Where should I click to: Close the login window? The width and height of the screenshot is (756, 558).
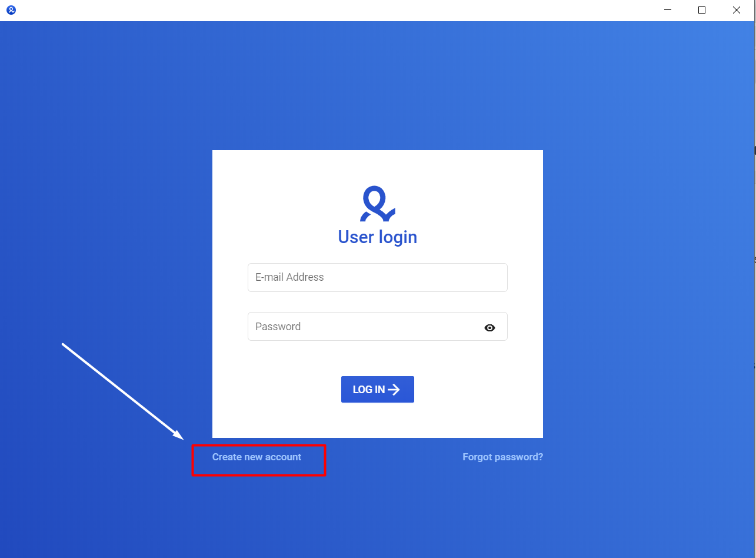(737, 10)
